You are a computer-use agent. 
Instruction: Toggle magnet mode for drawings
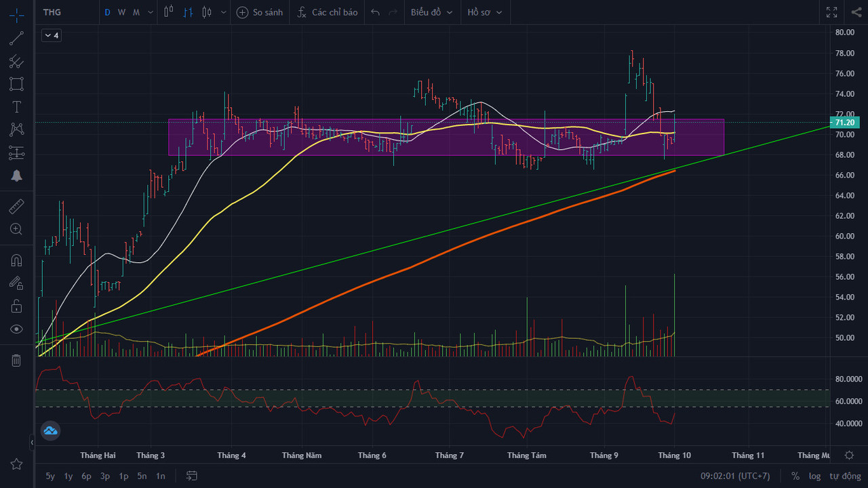click(16, 260)
